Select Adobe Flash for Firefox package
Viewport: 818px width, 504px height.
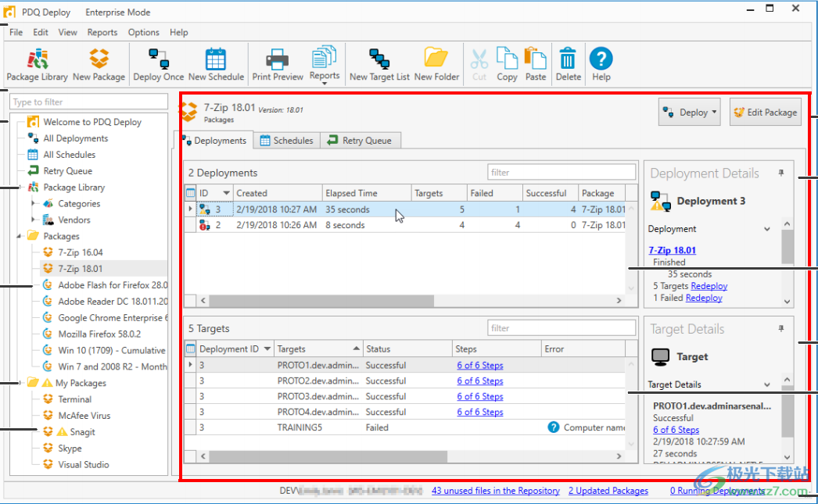click(113, 285)
